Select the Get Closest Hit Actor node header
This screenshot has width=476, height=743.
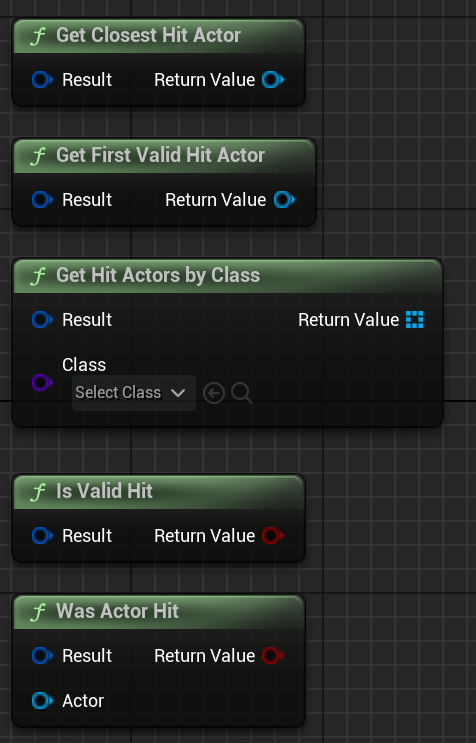158,36
